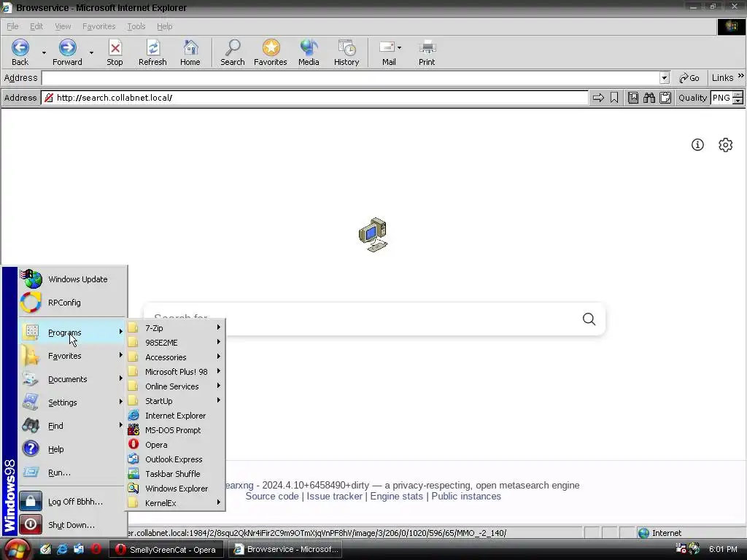Click the Go button
Screen dimensions: 747x560
689,77
